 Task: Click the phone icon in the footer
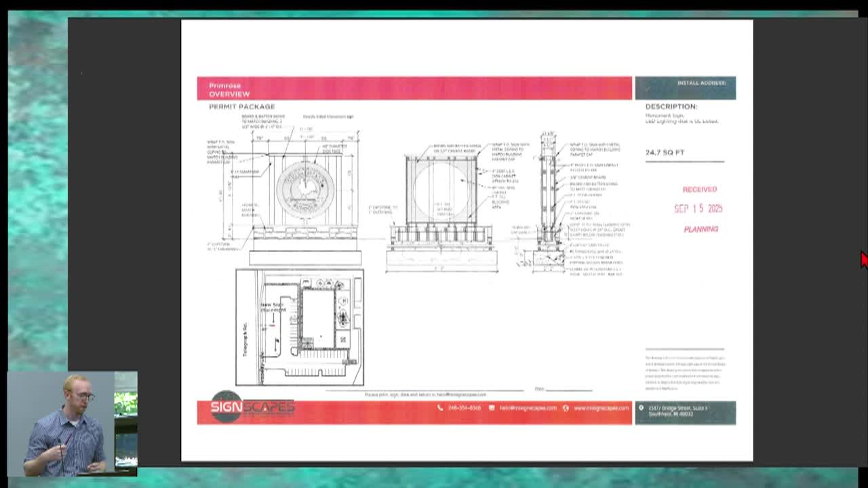(x=440, y=408)
